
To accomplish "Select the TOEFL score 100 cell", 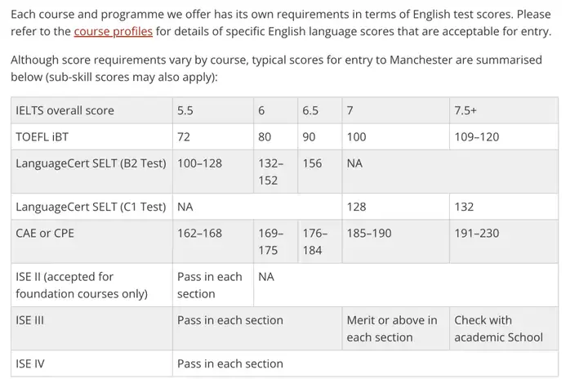I will [x=395, y=136].
